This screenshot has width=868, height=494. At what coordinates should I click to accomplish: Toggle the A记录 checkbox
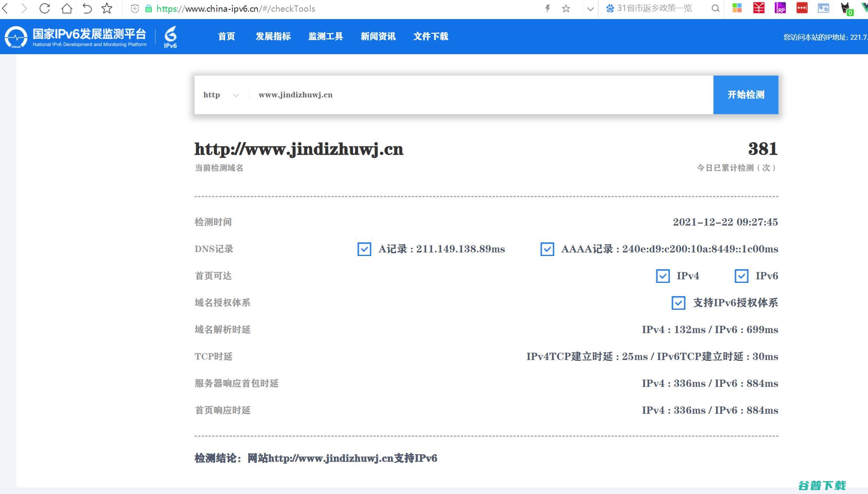[364, 249]
